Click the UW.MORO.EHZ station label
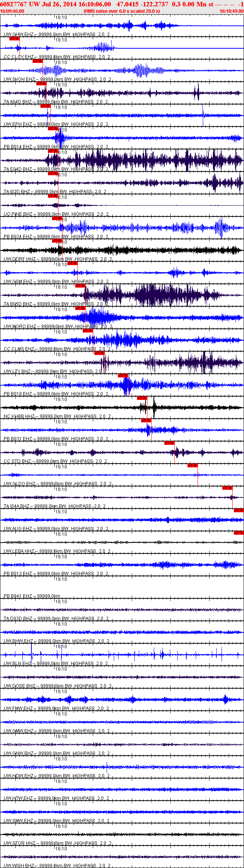 20,327
